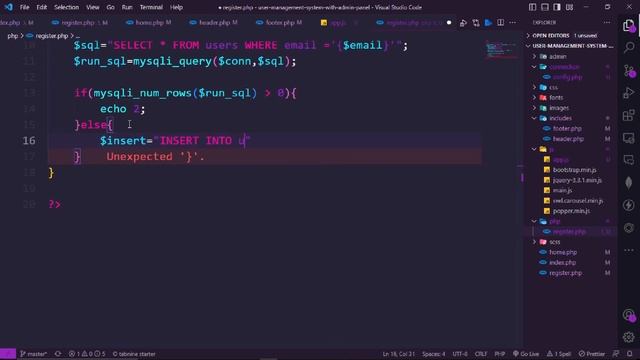Image resolution: width=640 pixels, height=360 pixels.
Task: Open the customize layout icon
Action: (x=569, y=7)
